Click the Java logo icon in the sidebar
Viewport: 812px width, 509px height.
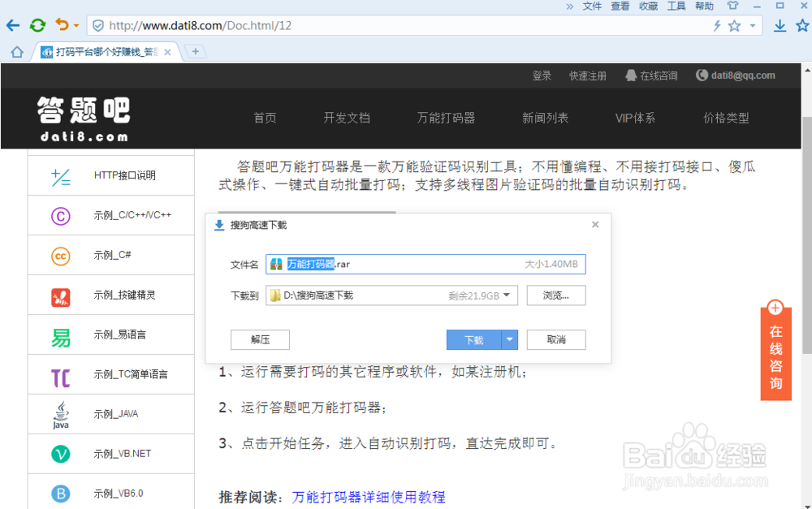[x=61, y=416]
